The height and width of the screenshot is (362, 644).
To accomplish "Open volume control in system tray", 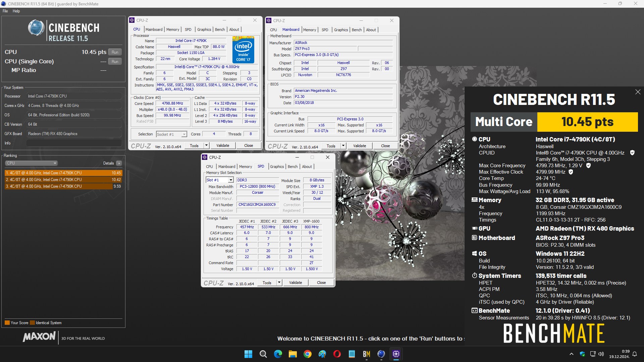I will [x=601, y=354].
